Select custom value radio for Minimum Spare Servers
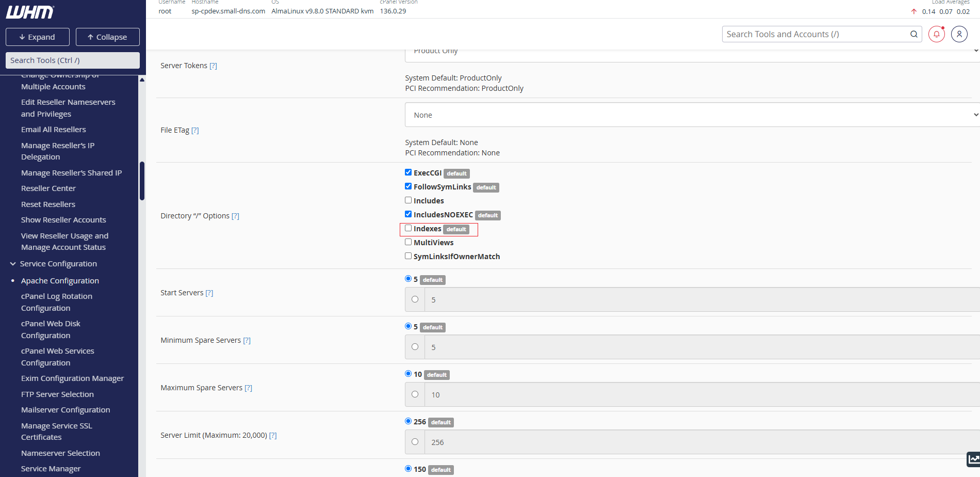Viewport: 980px width, 477px height. click(x=415, y=347)
